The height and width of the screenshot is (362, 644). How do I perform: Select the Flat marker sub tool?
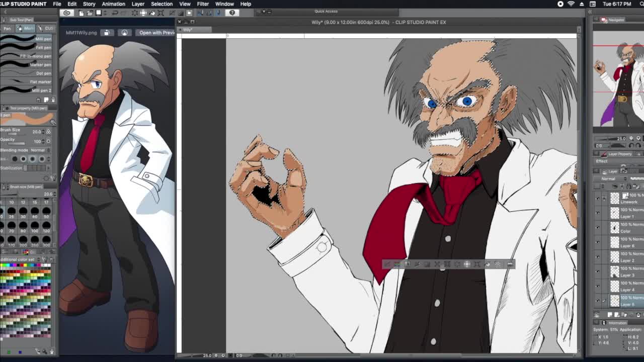click(x=26, y=82)
